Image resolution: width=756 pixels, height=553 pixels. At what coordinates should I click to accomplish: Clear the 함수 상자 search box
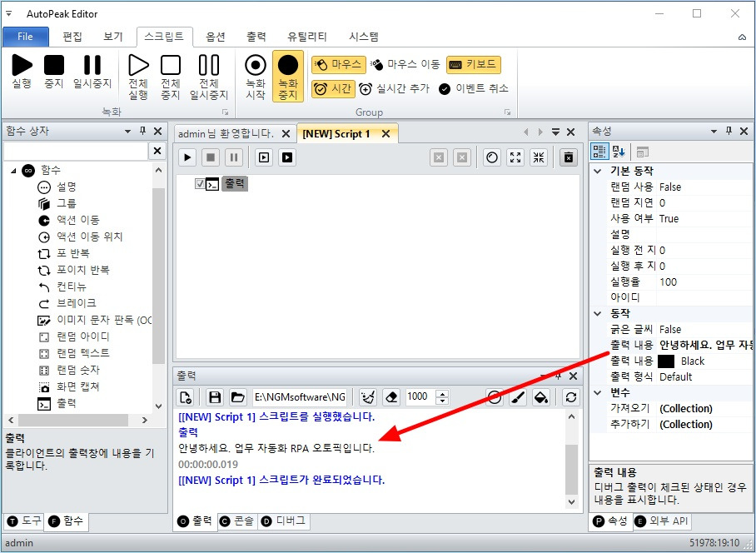pos(157,151)
